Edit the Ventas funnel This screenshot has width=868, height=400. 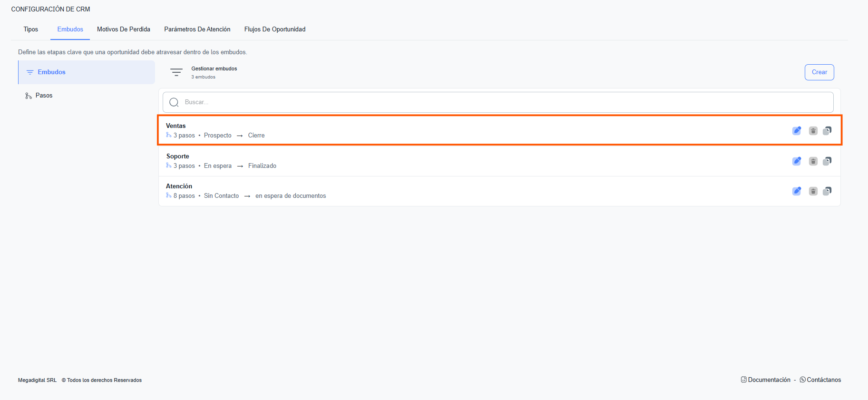(796, 131)
